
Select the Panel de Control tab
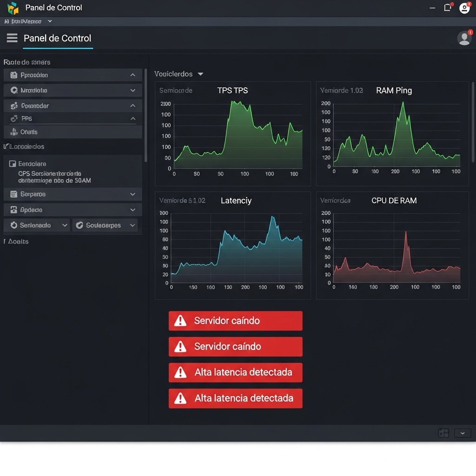click(58, 39)
